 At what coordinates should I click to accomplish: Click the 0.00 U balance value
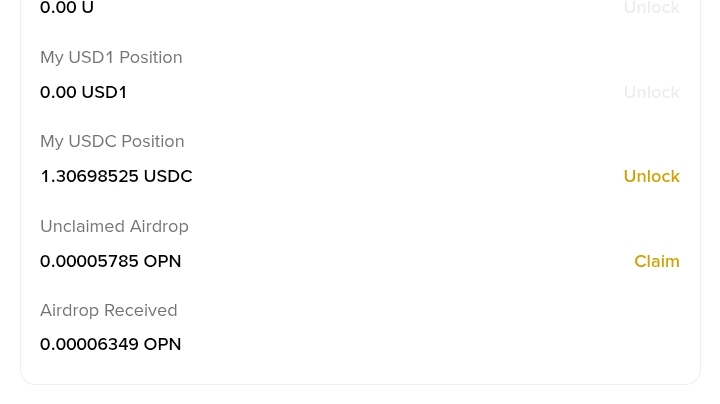(x=67, y=7)
